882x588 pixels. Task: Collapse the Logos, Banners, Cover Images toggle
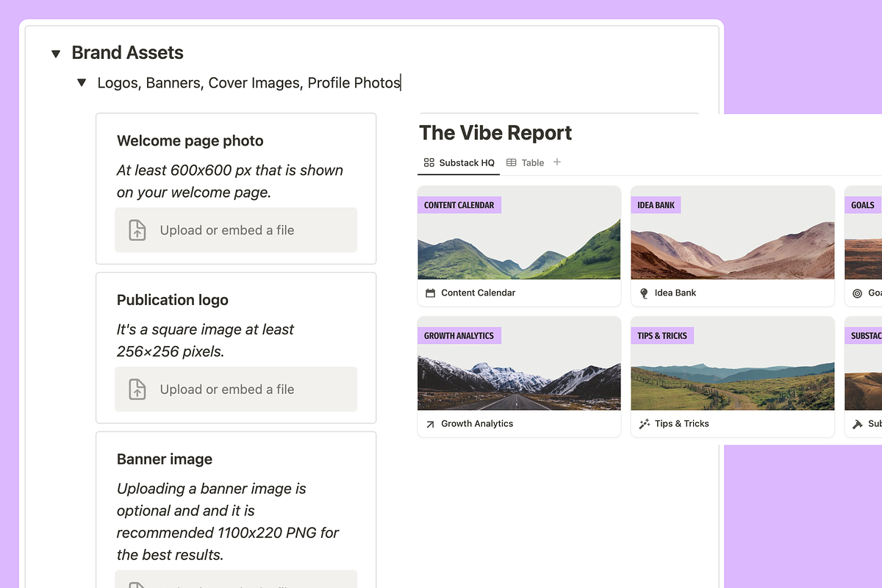tap(82, 83)
